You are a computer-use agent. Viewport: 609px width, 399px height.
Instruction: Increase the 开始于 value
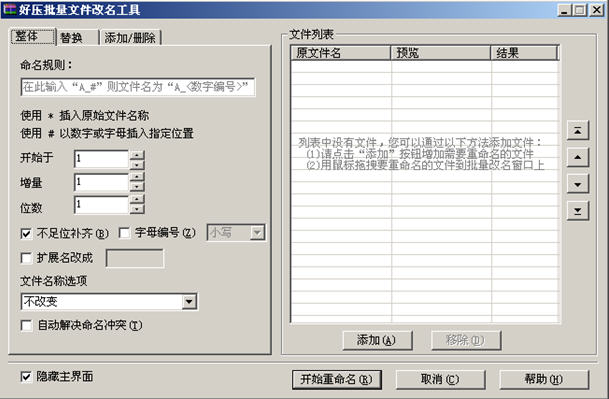tap(137, 155)
